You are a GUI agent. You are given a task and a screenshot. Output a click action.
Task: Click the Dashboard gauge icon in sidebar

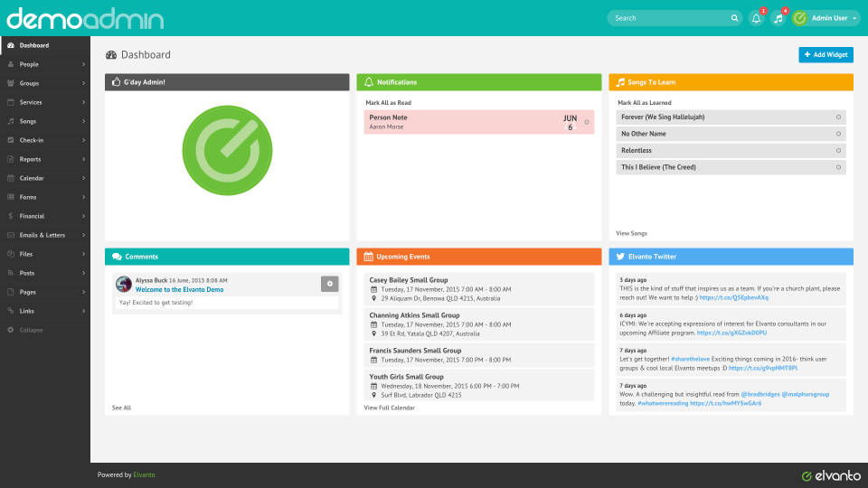click(x=11, y=45)
